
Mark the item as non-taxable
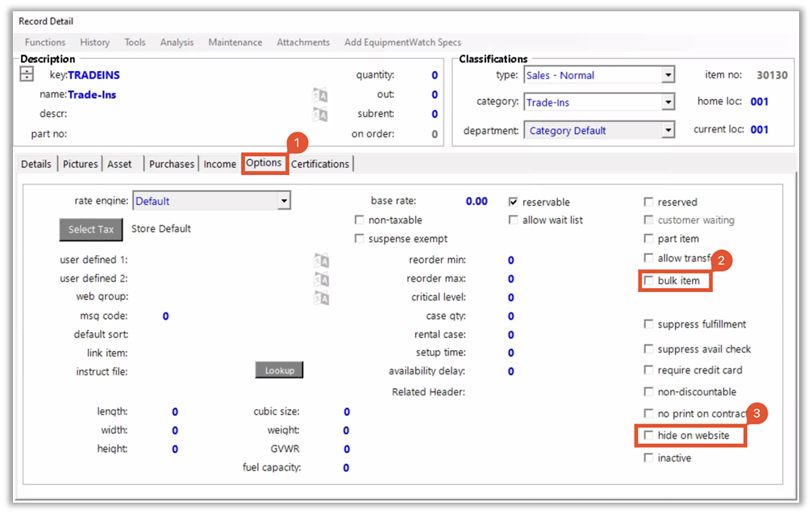click(x=360, y=220)
